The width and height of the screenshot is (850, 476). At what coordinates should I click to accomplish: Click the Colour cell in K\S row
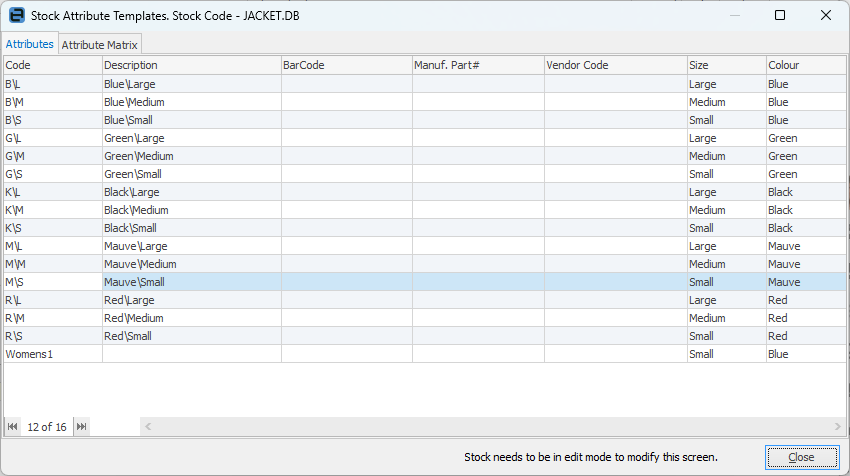pyautogui.click(x=806, y=228)
